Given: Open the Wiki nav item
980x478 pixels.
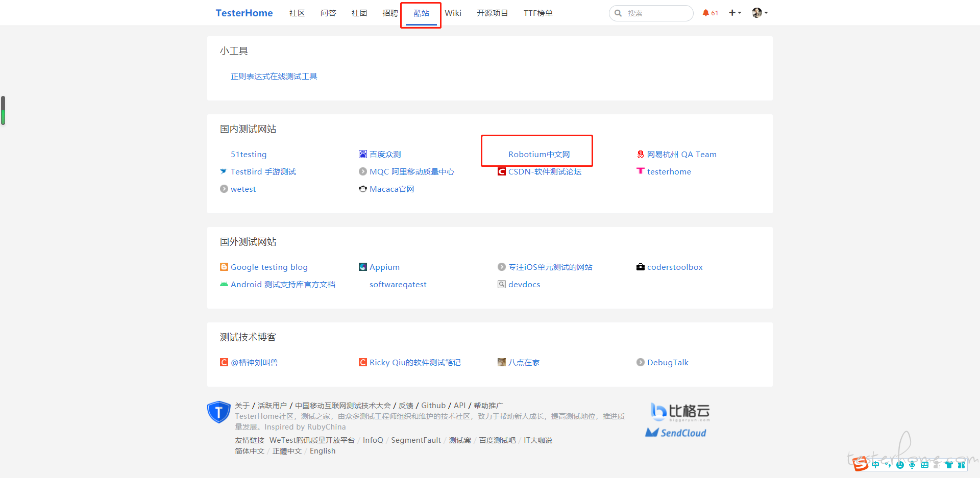Looking at the screenshot, I should point(453,13).
